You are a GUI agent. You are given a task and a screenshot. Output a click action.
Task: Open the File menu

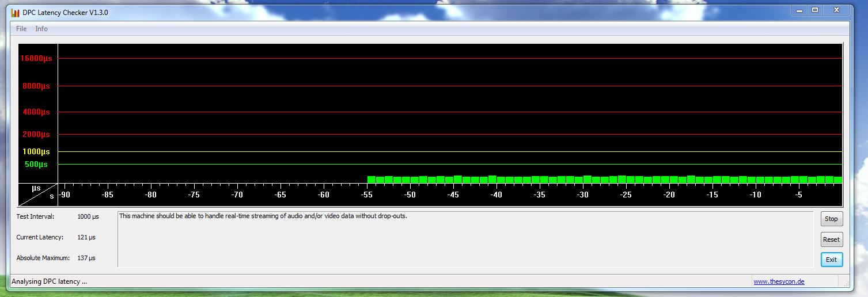pos(21,29)
